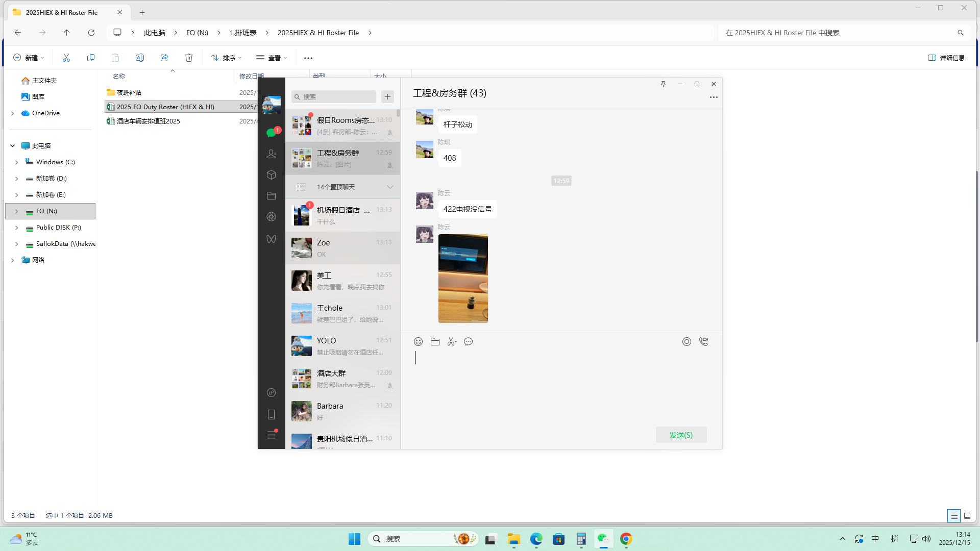Open the more options ellipsis menu in Explorer
Viewport: 980px width, 551px height.
coord(308,58)
